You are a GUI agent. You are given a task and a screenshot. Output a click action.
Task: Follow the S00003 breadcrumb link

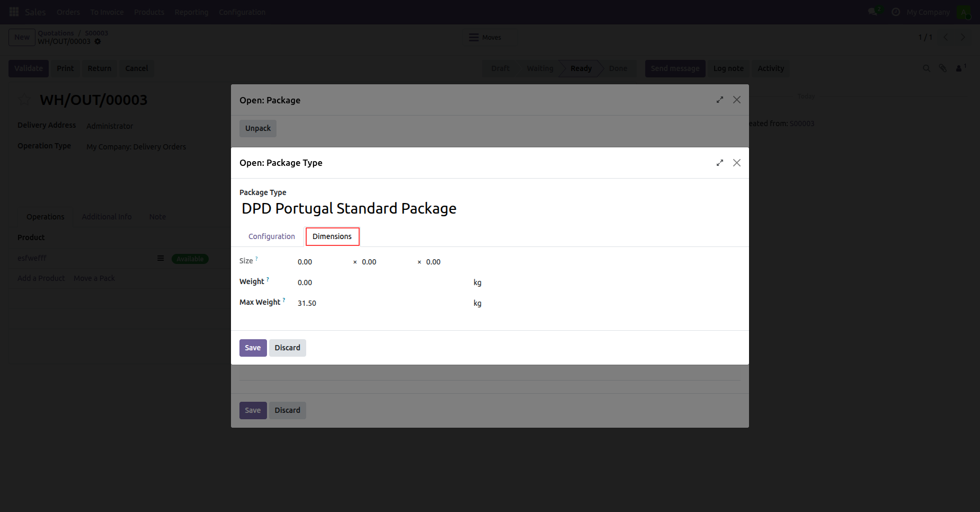96,33
